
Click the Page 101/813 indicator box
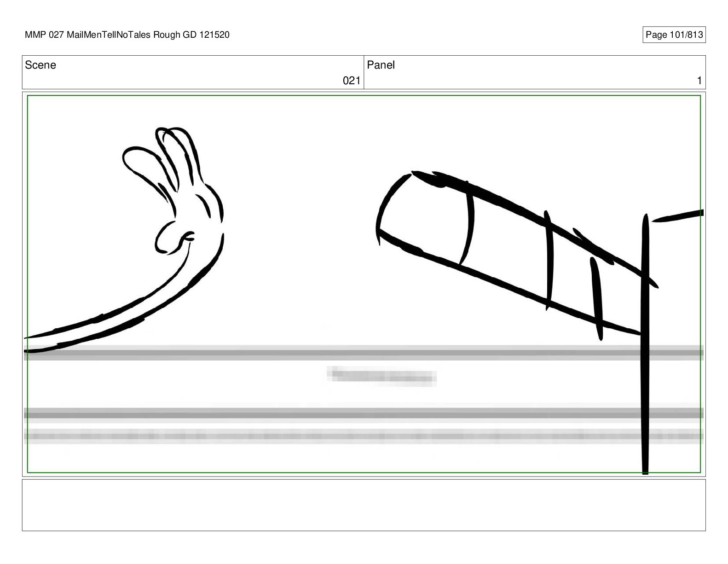point(674,35)
